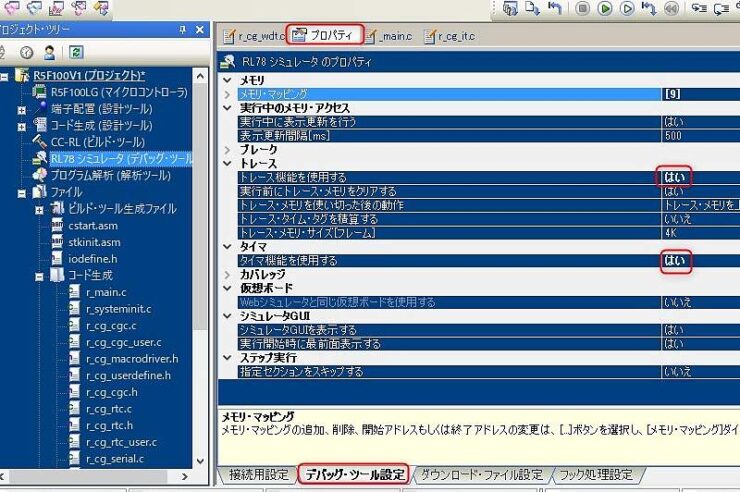Switch to the r_cg_wdt.c editor tab

(x=254, y=37)
